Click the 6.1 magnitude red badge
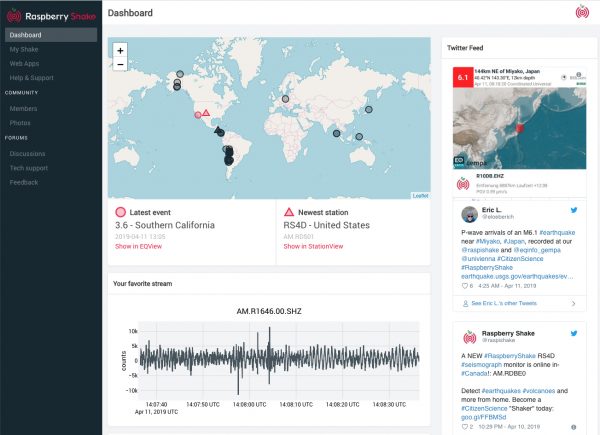 [463, 77]
